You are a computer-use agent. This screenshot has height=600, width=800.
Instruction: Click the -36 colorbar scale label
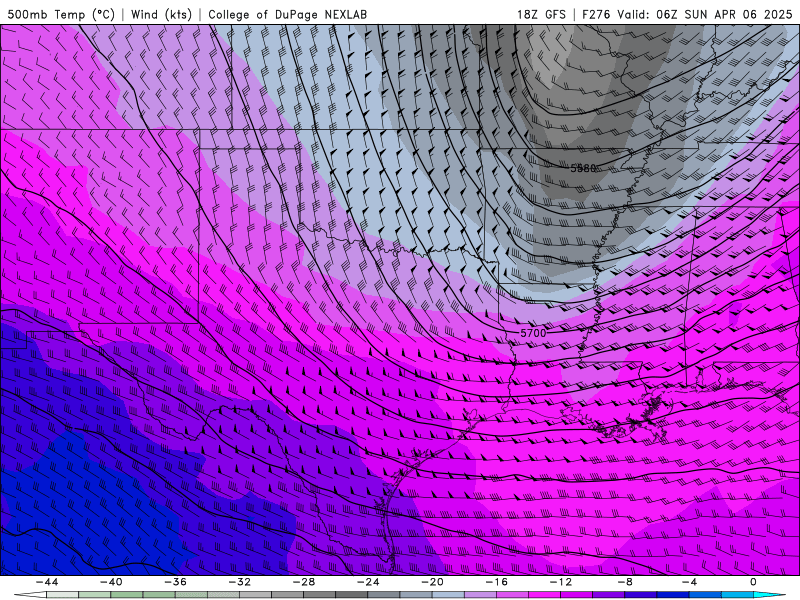175,582
